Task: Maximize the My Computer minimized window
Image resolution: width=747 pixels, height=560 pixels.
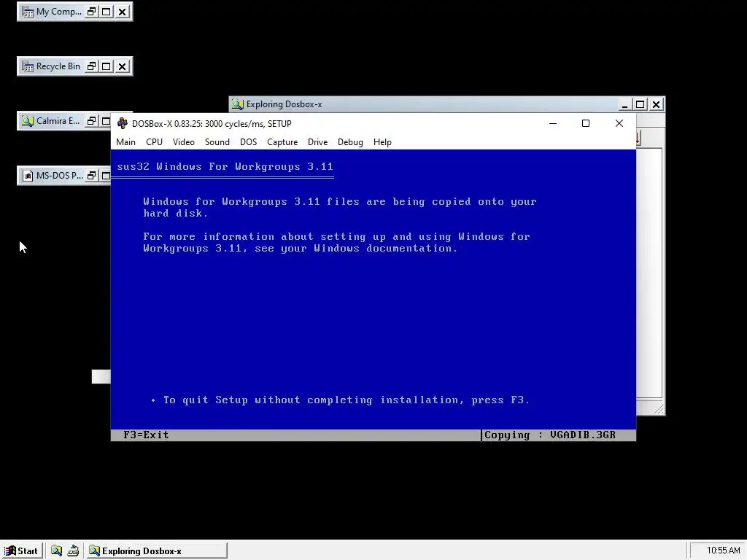Action: [x=107, y=12]
